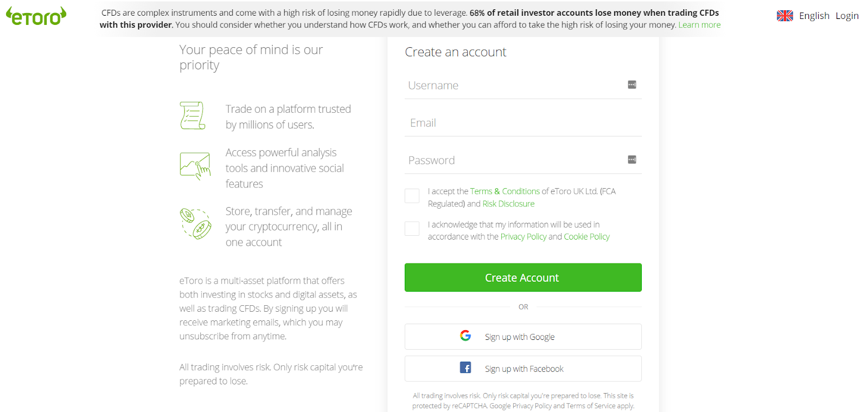Click the eToro logo

coord(36,16)
